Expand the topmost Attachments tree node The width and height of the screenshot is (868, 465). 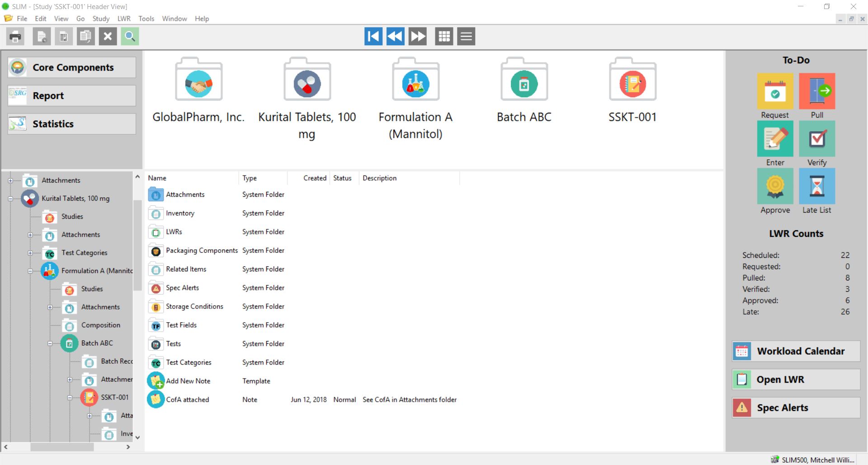pyautogui.click(x=10, y=180)
